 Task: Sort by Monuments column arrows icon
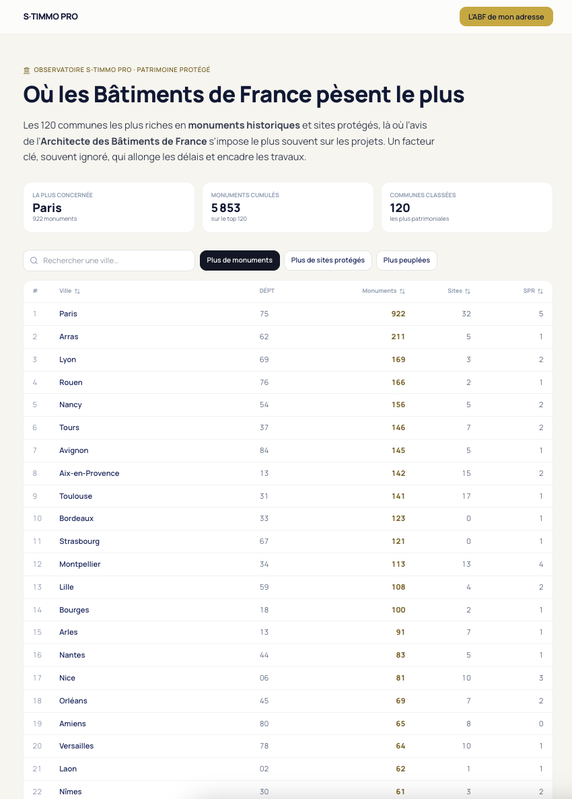[x=402, y=291]
